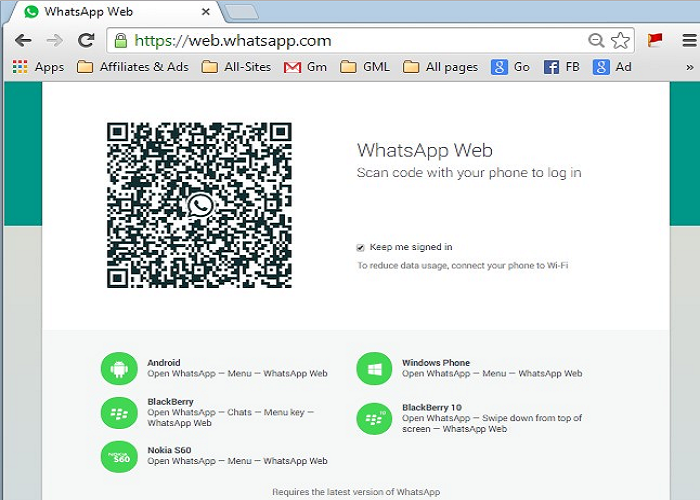Click the browser back arrow
This screenshot has width=700, height=500.
pos(23,41)
